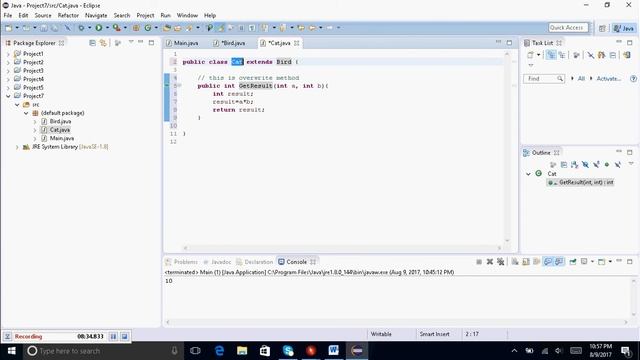Select Bird.java in Package Explorer

click(56, 122)
